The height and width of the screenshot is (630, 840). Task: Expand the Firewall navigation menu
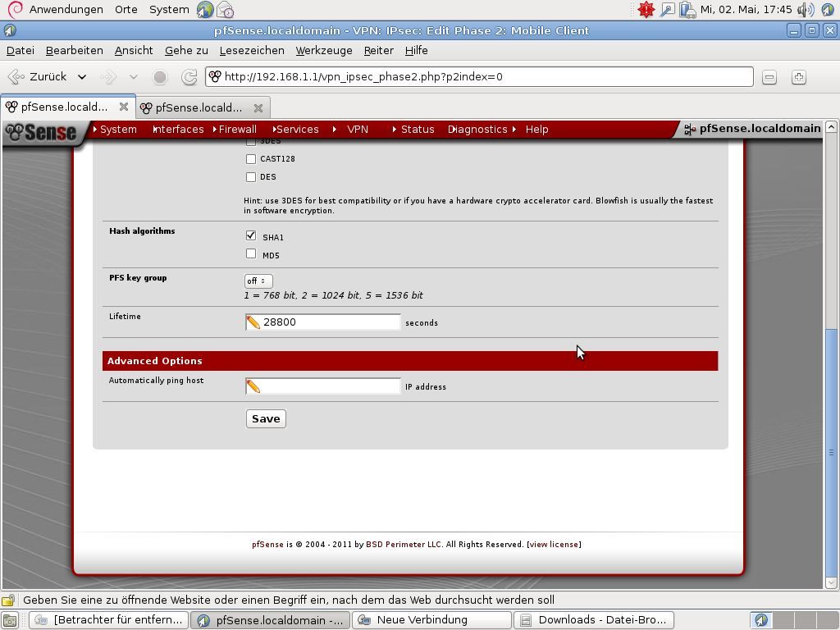coord(235,129)
